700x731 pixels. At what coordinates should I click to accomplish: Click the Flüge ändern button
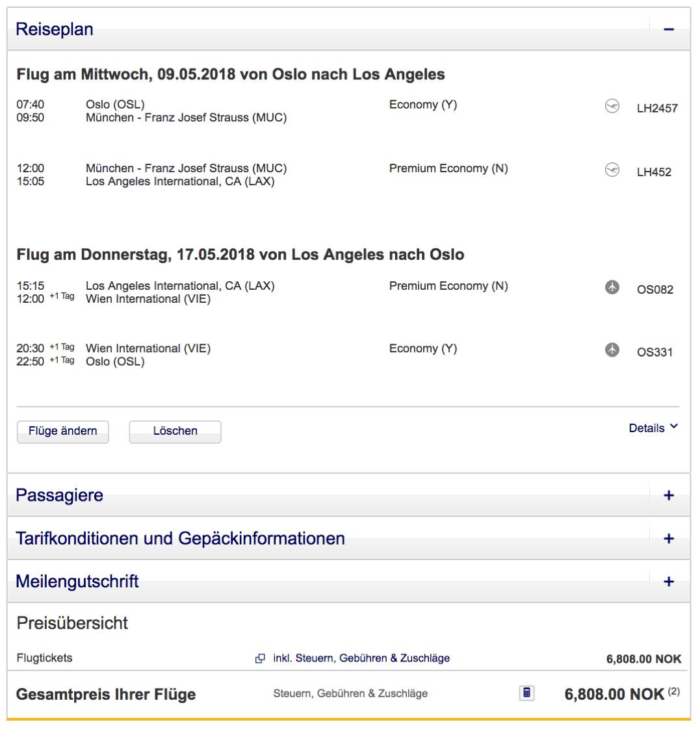coord(63,431)
